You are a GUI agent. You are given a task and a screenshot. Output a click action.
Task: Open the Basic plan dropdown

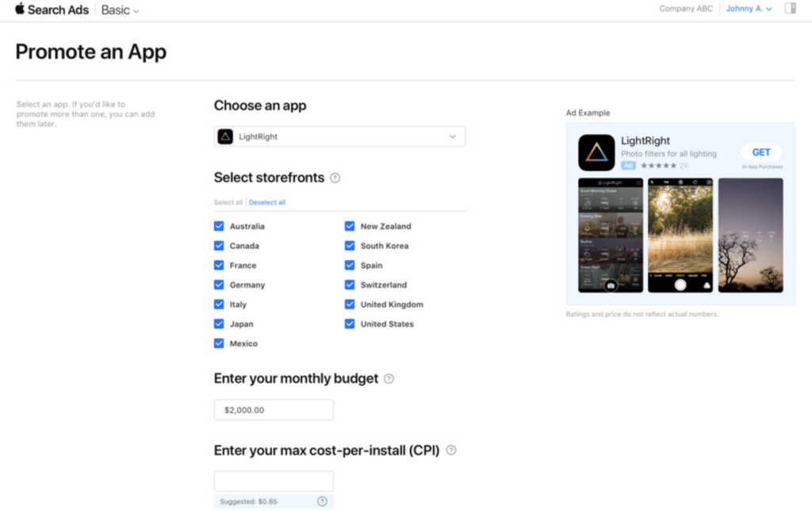tap(119, 10)
